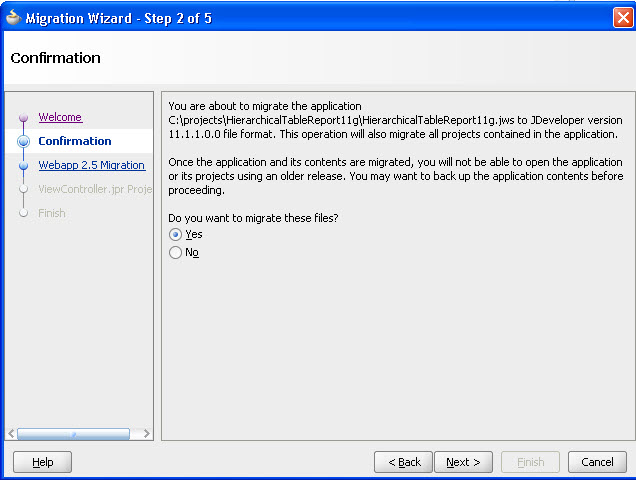This screenshot has width=636, height=480.
Task: Open the Webapp 2.5 Migration step
Action: point(92,165)
